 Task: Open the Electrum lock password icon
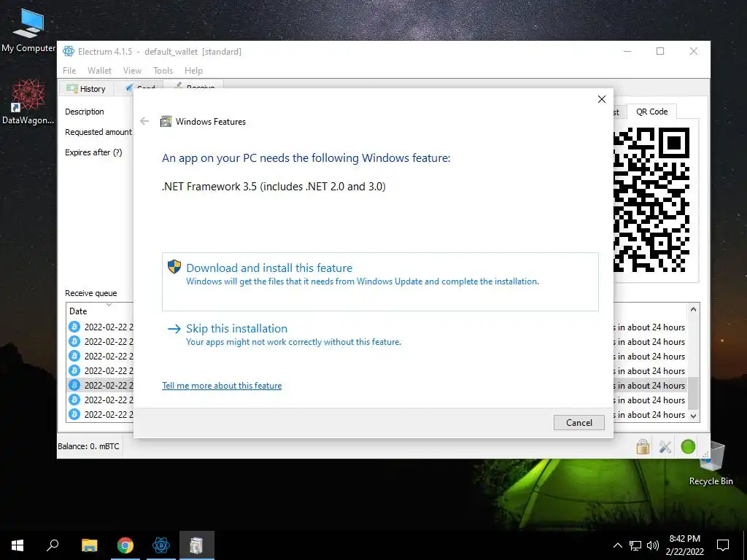[x=643, y=447]
